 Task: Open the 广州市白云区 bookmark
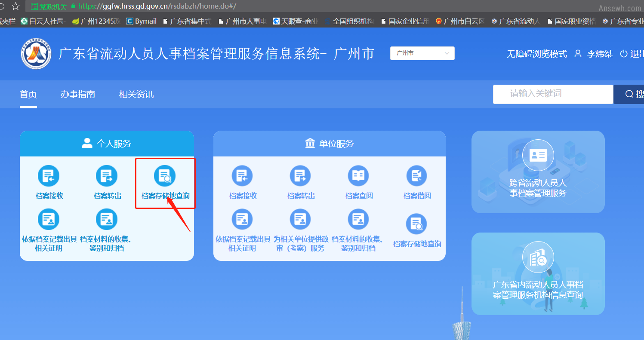pos(460,21)
